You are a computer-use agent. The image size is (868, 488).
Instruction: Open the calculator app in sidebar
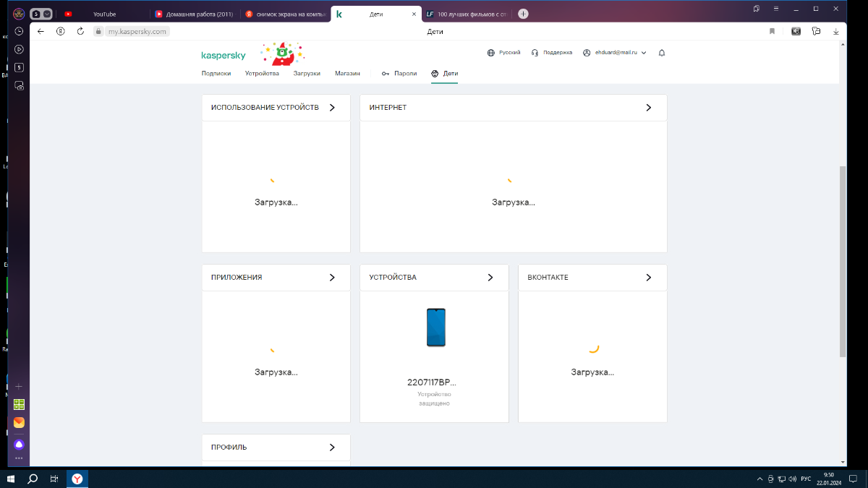click(x=19, y=405)
